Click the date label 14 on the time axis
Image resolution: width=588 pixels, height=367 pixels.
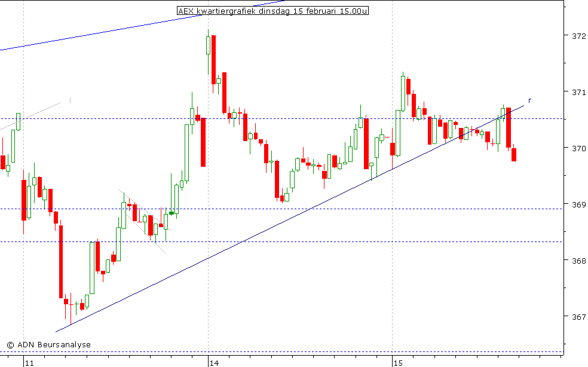214,363
